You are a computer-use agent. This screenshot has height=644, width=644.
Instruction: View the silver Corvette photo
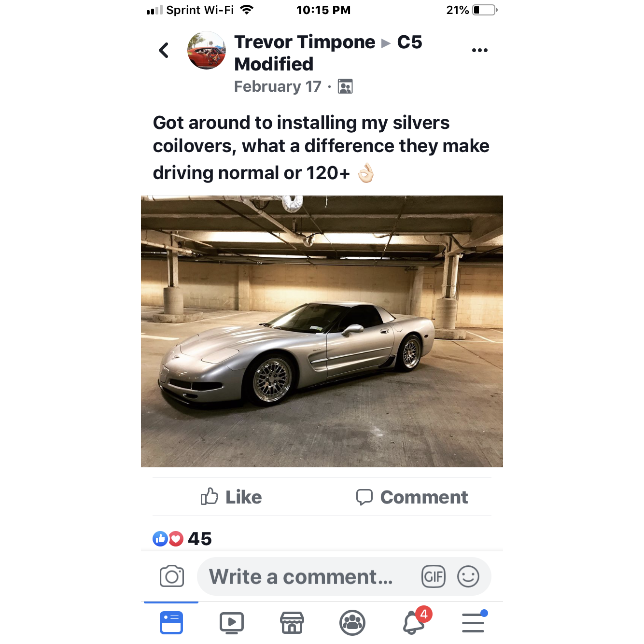pos(322,331)
